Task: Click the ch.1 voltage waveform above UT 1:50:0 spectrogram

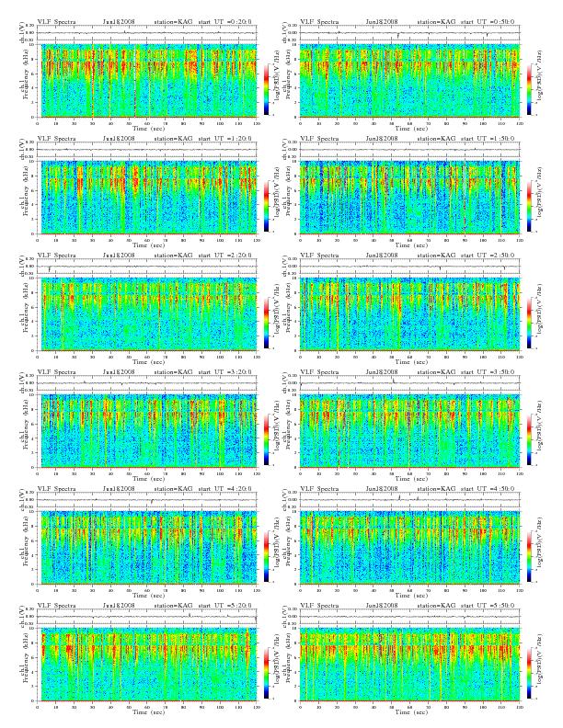Action: (x=409, y=150)
